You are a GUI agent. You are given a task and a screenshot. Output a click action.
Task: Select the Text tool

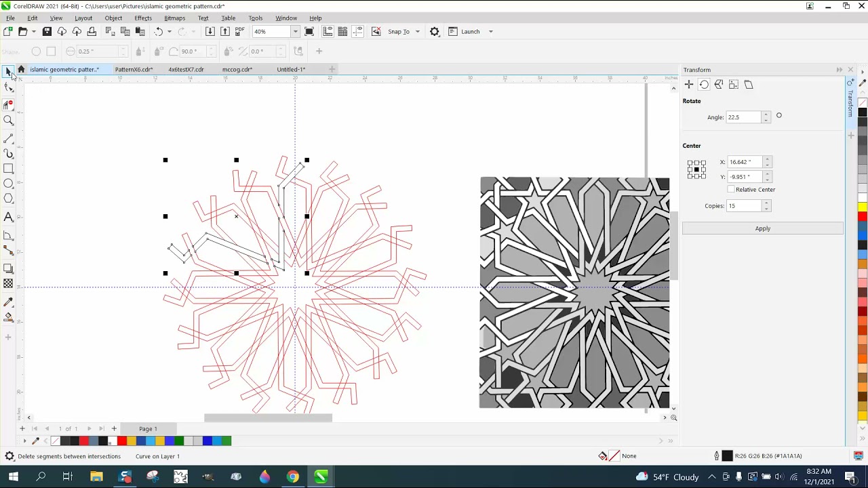point(8,218)
